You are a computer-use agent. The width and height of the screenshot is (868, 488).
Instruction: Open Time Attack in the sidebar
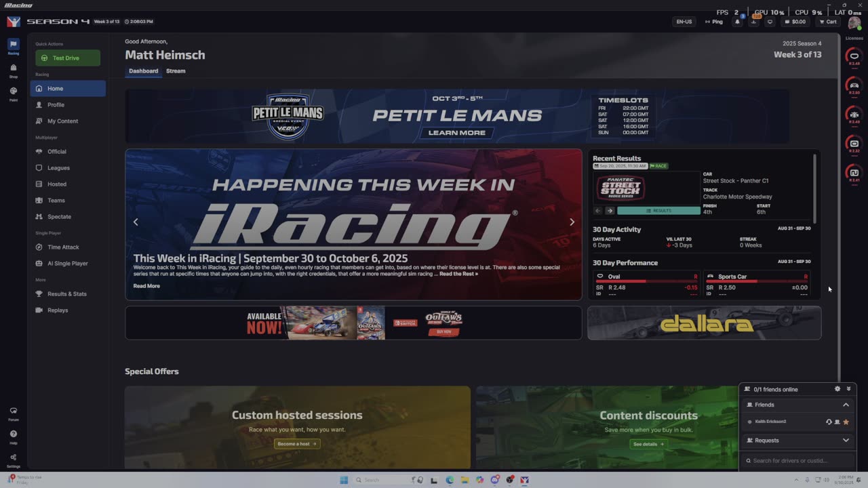tap(68, 247)
